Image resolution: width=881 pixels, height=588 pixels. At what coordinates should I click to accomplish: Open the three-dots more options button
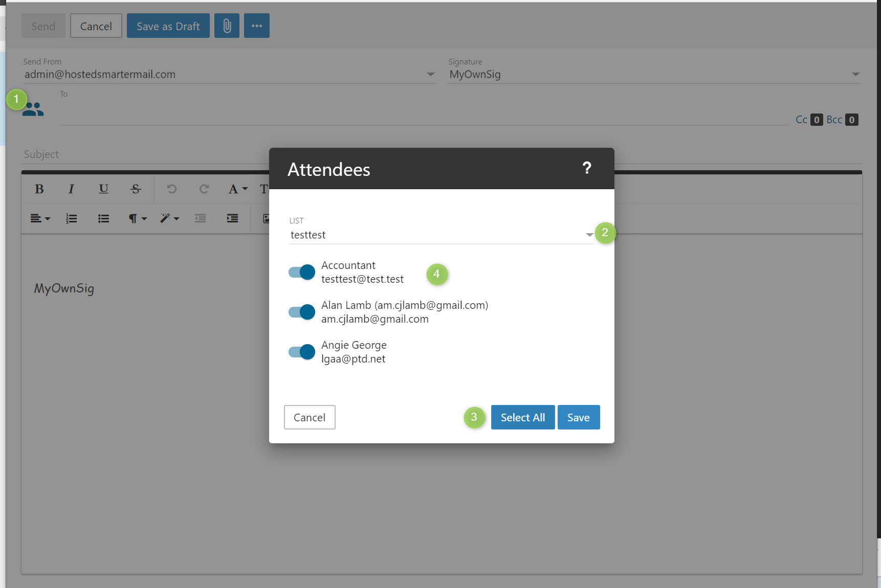coord(257,26)
